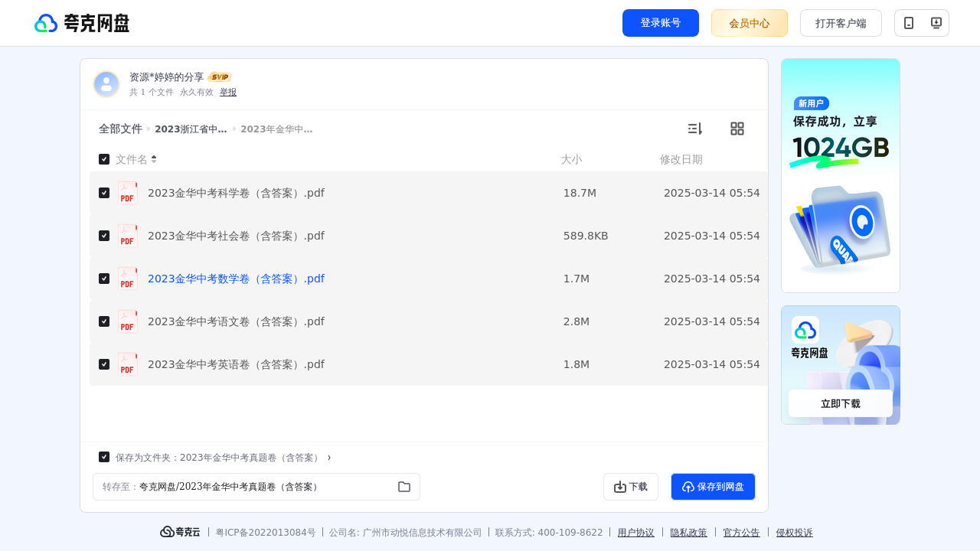
Task: Toggle the select-all files checkbox
Action: pyautogui.click(x=104, y=159)
